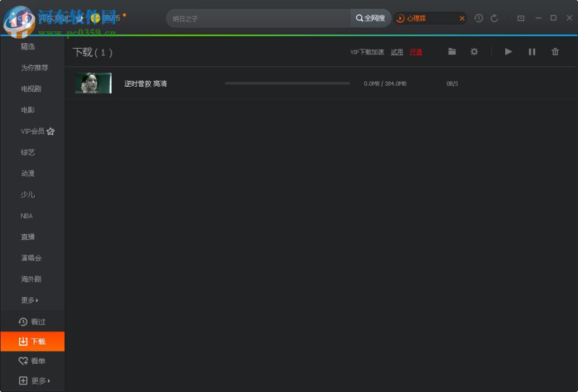Click VIP下载加速 label
The width and height of the screenshot is (578, 392).
pos(367,52)
